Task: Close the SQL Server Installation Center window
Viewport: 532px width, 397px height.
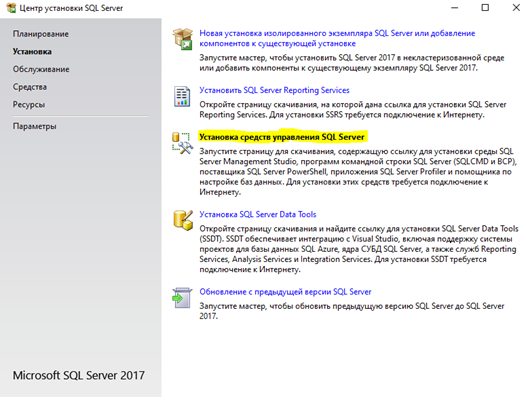Action: pos(516,7)
